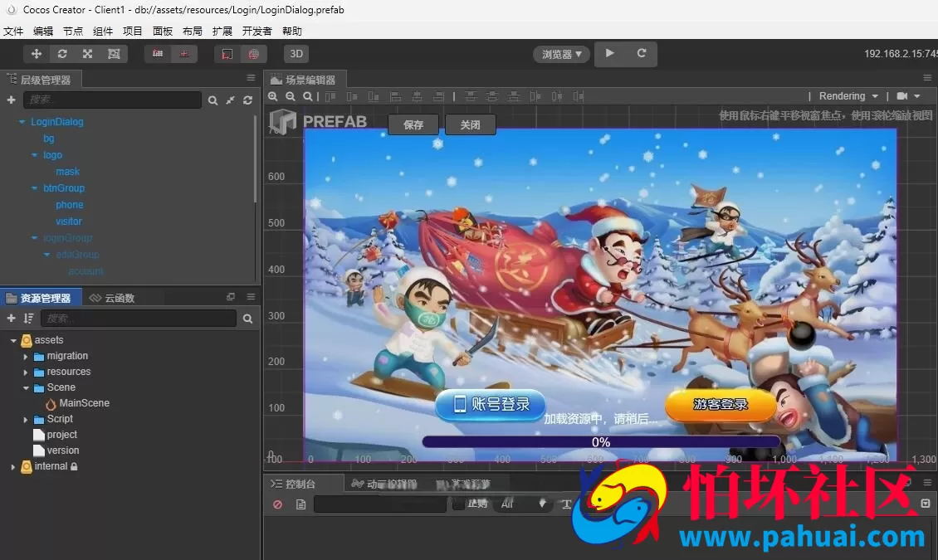Click the hierarchy search magnifier icon
This screenshot has height=560, width=938.
click(213, 100)
